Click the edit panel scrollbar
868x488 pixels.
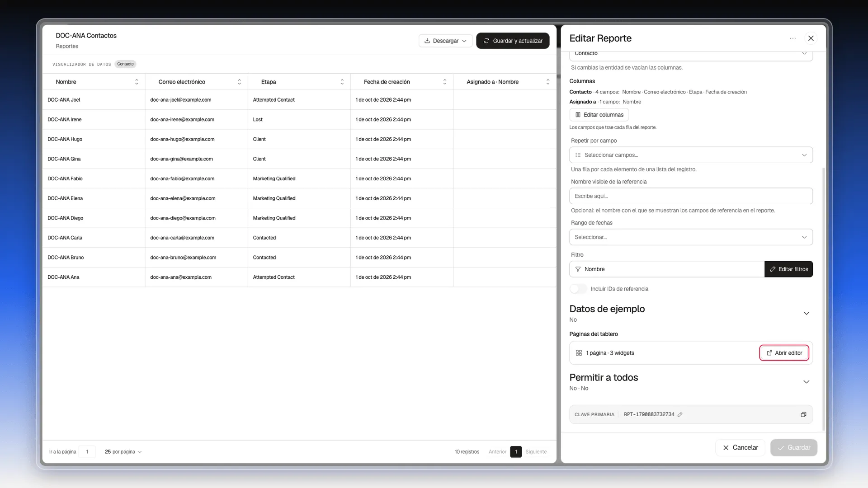point(823,298)
